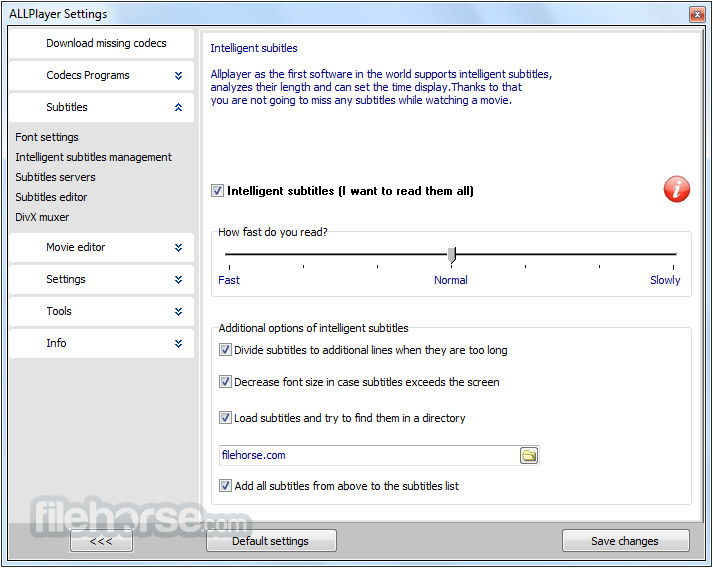The image size is (713, 568).
Task: Click Default settings button
Action: click(x=271, y=541)
